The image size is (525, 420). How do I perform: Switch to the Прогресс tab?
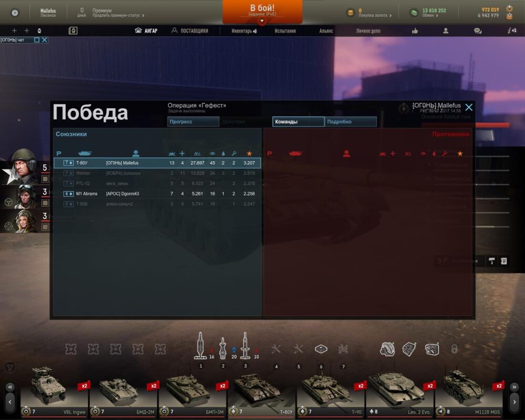pos(193,122)
